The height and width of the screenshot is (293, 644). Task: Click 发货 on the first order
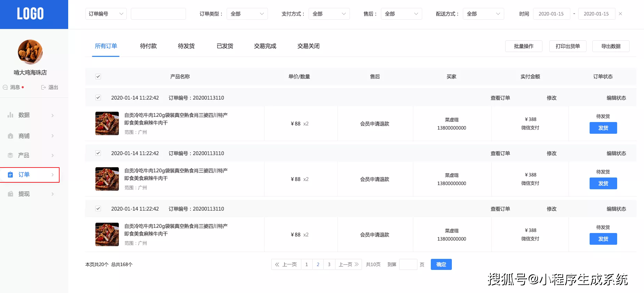(x=603, y=128)
